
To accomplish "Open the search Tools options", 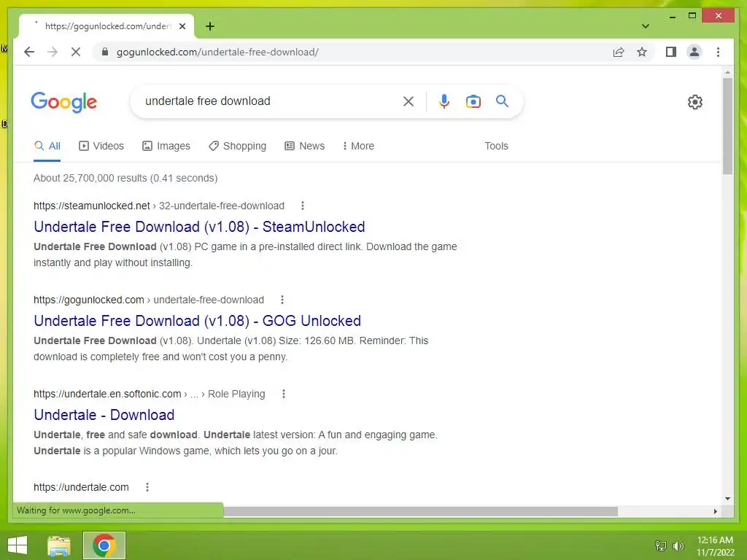I will click(x=496, y=146).
